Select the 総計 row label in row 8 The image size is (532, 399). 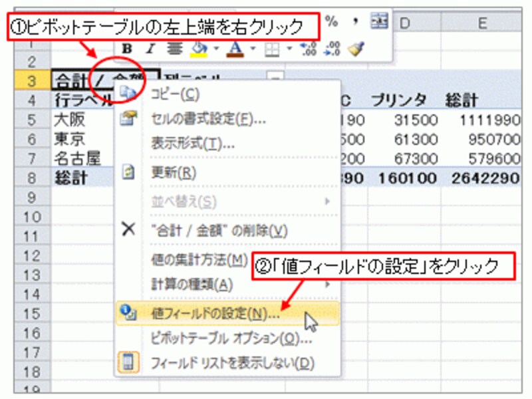click(83, 178)
